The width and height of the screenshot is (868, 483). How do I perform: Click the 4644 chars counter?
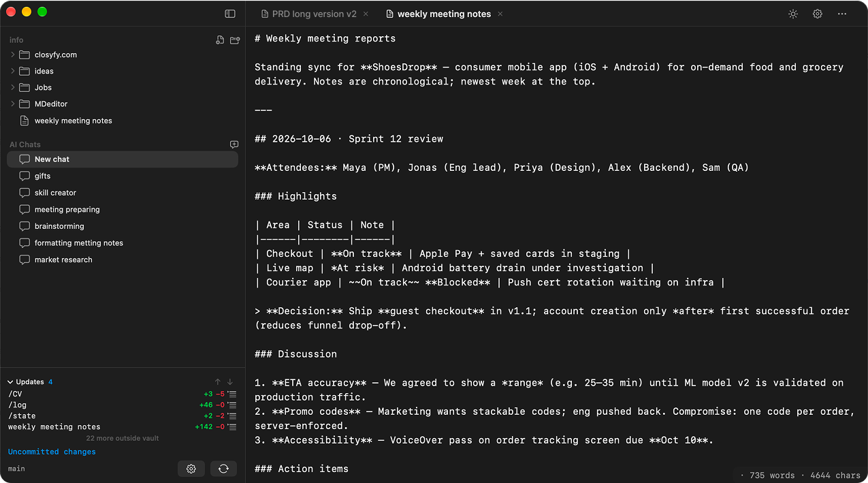(x=835, y=476)
